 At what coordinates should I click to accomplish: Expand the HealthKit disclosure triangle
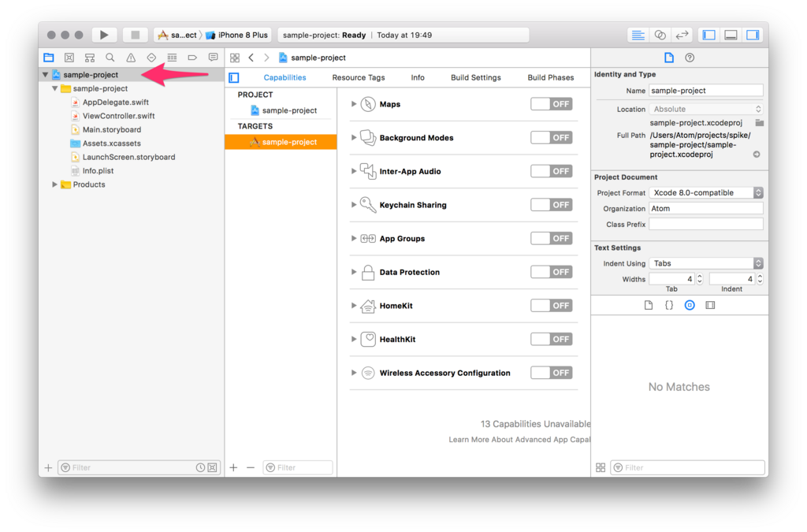point(354,339)
